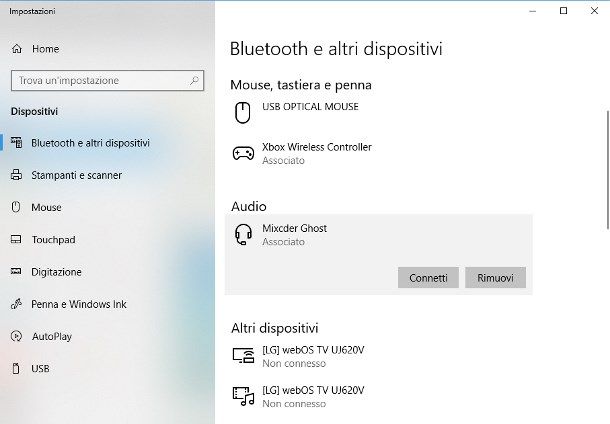Click the LG webOS TV media icon

244,396
